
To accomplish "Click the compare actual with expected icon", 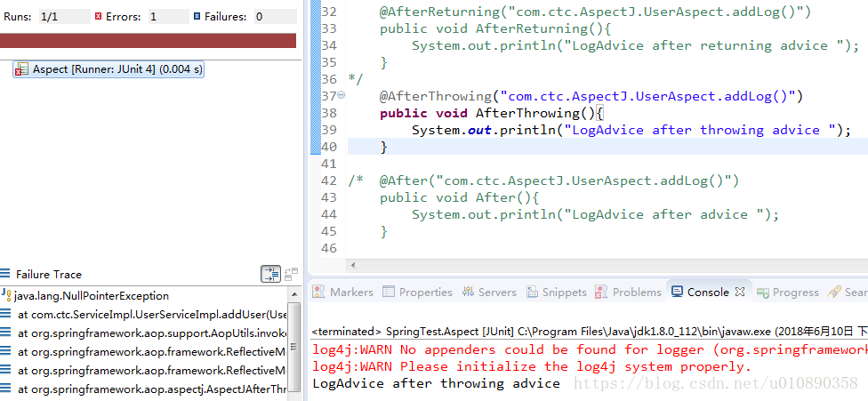I will pyautogui.click(x=291, y=274).
